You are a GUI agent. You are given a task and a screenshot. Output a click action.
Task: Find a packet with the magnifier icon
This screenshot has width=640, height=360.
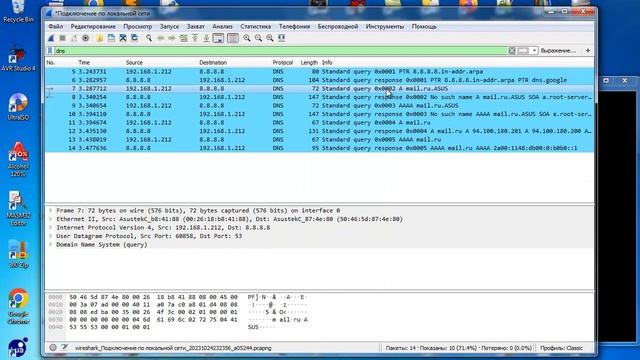click(x=149, y=38)
